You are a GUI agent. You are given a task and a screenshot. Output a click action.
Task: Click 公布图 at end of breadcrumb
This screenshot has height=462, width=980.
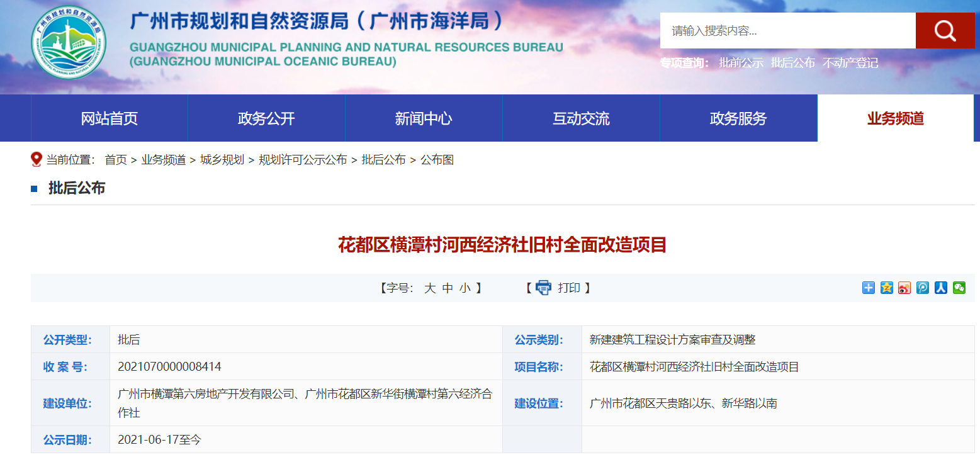tap(437, 160)
